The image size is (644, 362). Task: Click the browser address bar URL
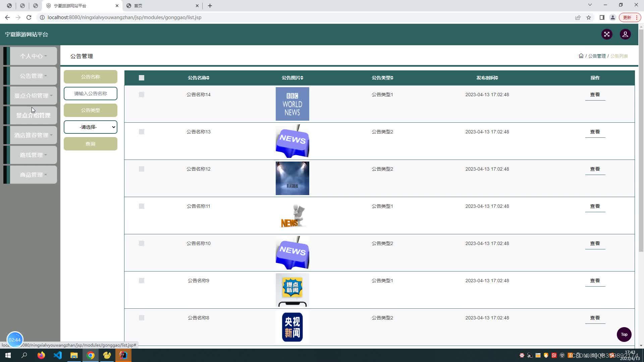tap(124, 17)
